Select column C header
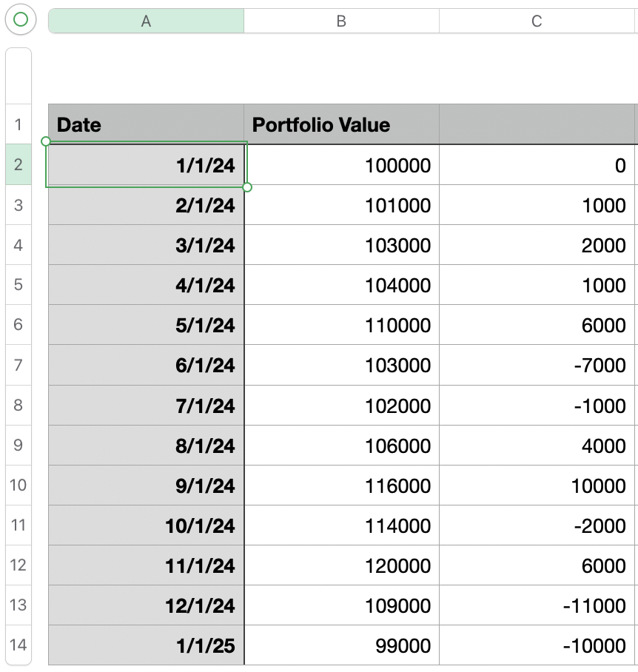The height and width of the screenshot is (672, 638). pos(537,21)
